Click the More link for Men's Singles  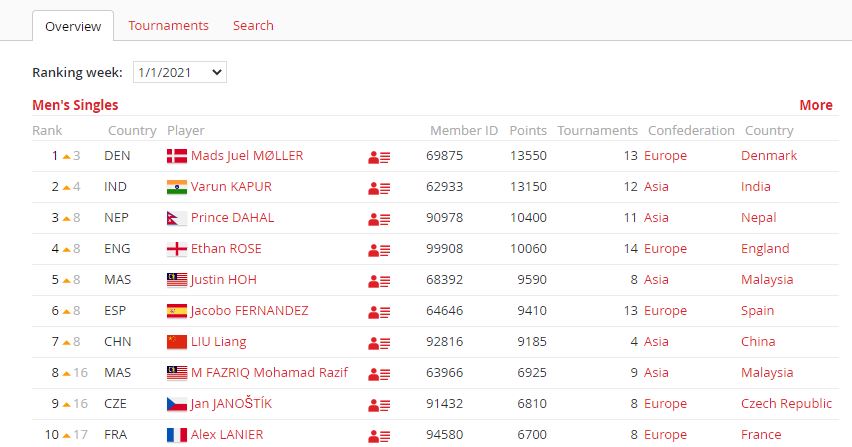815,105
